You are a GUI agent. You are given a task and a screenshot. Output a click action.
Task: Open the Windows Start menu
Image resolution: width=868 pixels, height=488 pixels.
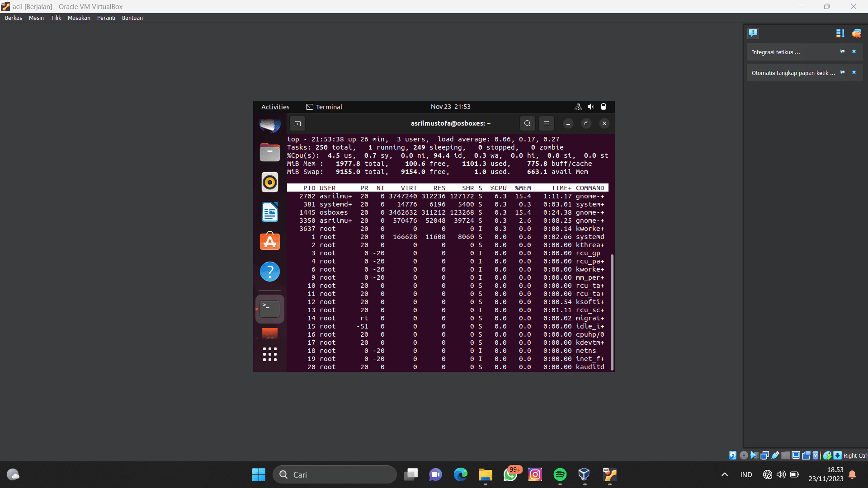pyautogui.click(x=259, y=474)
